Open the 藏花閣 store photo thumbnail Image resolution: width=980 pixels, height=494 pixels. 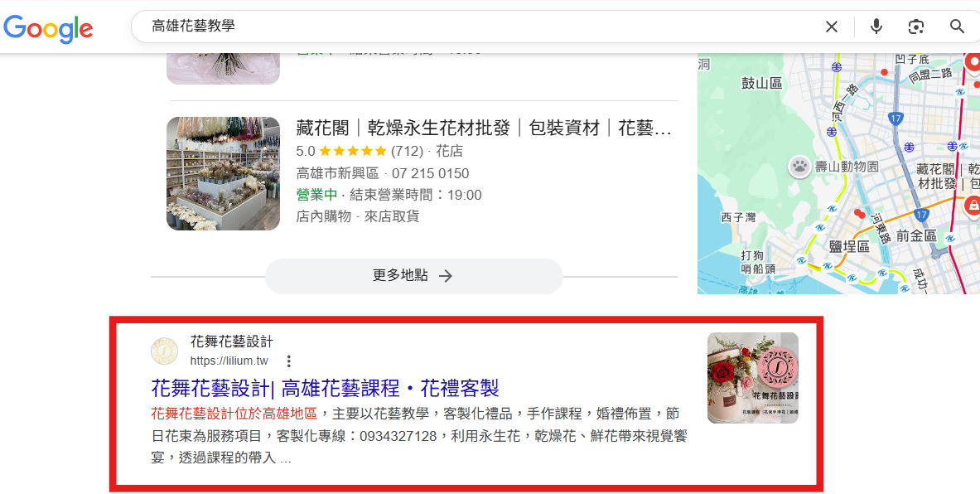pyautogui.click(x=223, y=173)
